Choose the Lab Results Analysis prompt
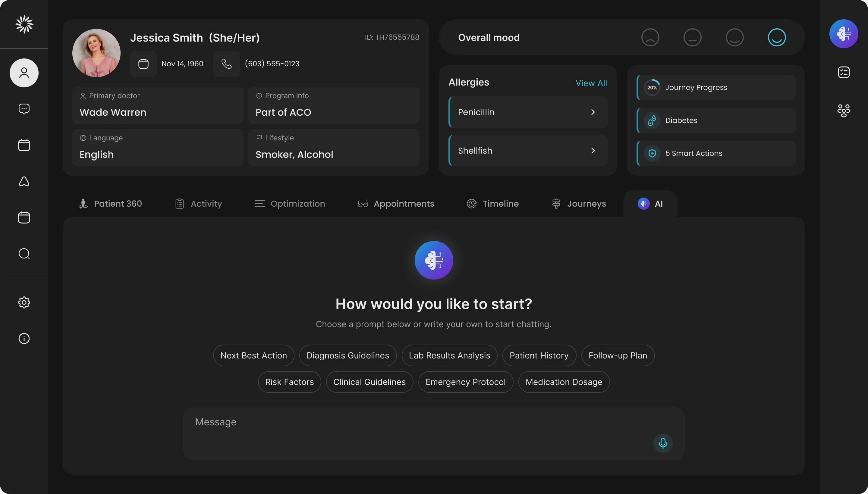This screenshot has width=868, height=494. pos(449,355)
